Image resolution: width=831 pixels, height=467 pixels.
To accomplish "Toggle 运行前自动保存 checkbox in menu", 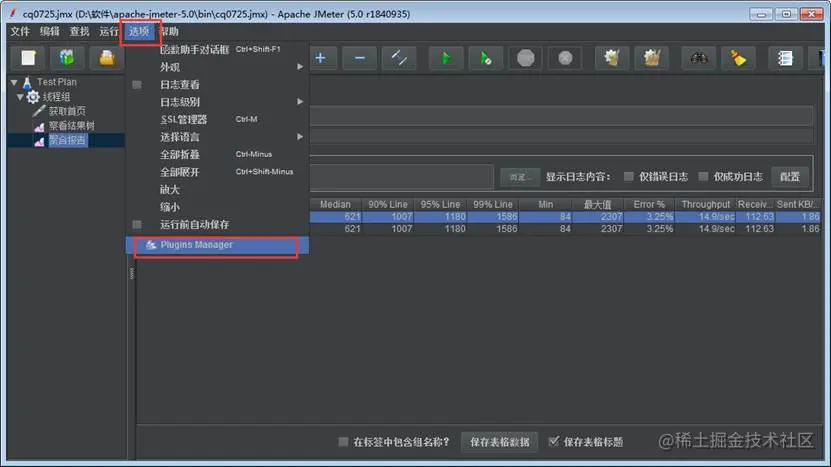I will click(137, 225).
